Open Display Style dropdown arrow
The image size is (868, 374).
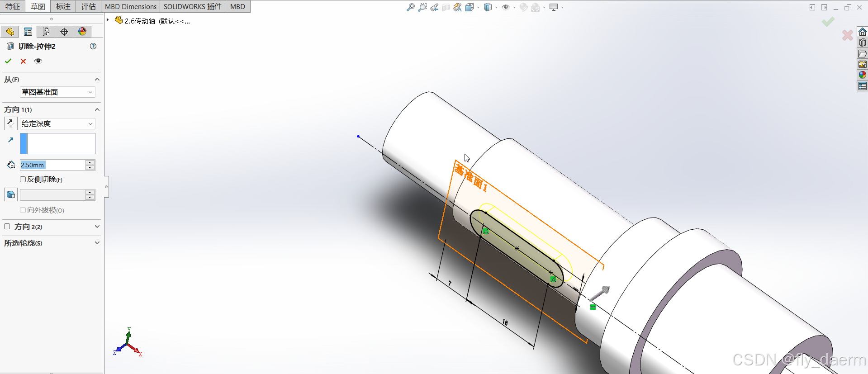496,8
